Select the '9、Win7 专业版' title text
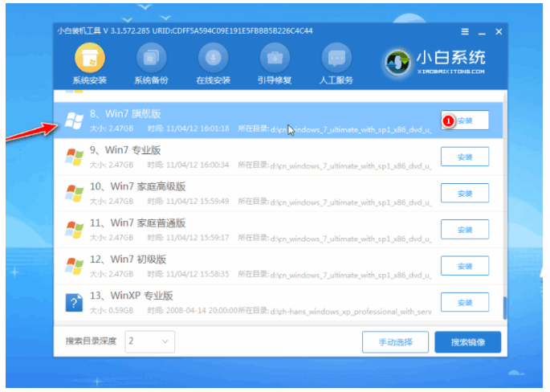 point(125,150)
